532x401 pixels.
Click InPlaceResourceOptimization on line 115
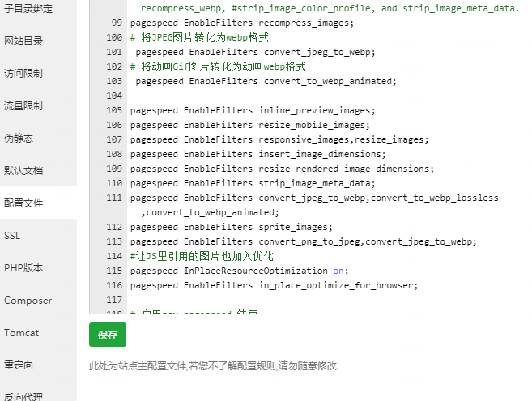256,271
